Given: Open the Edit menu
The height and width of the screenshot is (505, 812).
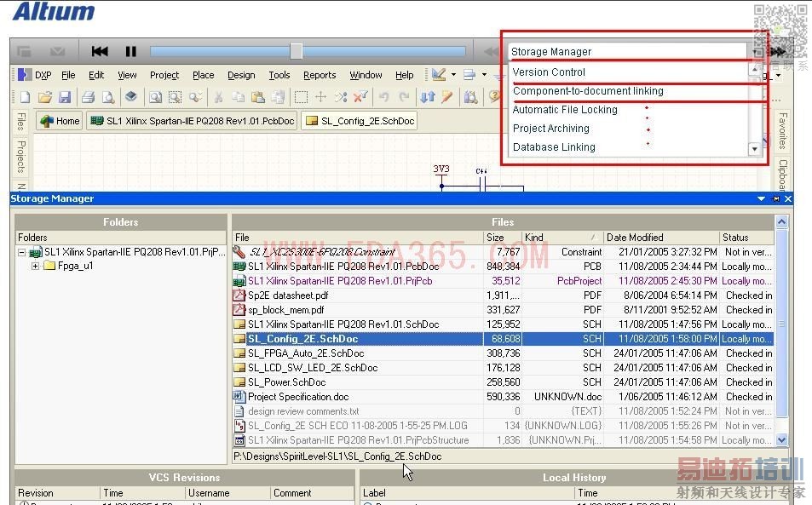Looking at the screenshot, I should (x=96, y=75).
